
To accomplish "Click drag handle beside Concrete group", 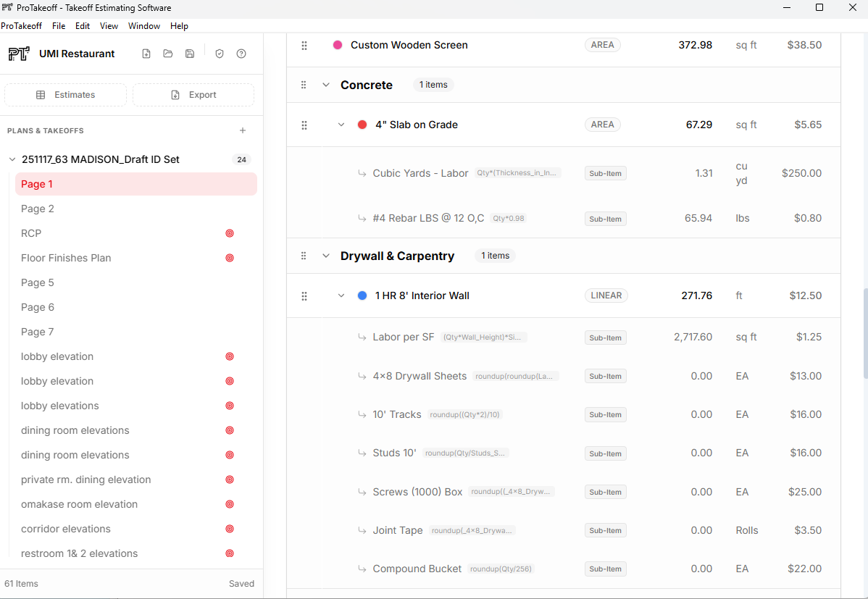I will [x=304, y=85].
